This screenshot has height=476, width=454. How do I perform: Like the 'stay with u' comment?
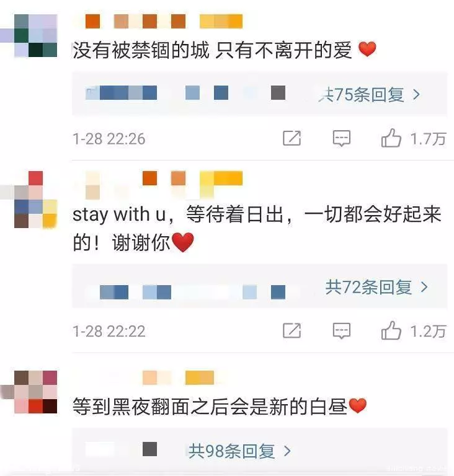391,330
